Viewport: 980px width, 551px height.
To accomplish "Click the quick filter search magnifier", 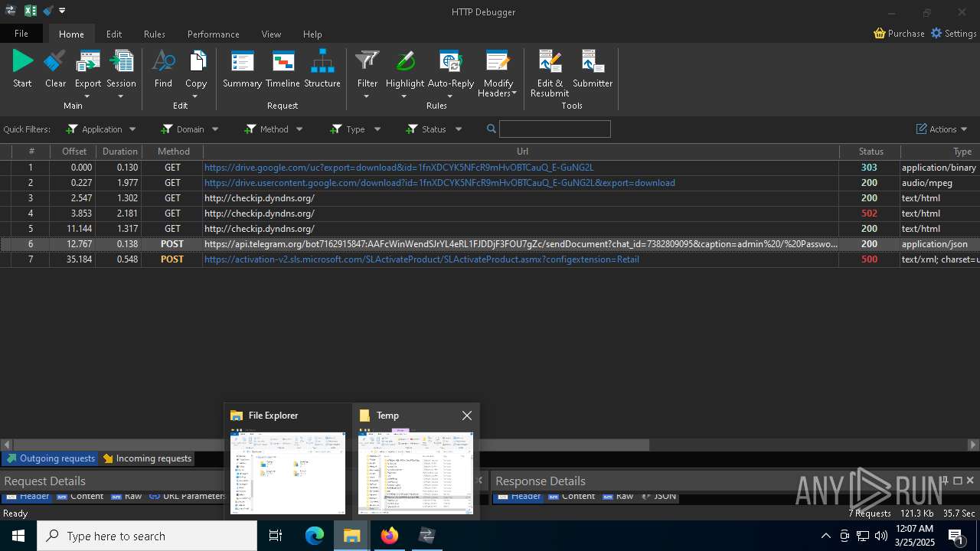I will pyautogui.click(x=492, y=129).
